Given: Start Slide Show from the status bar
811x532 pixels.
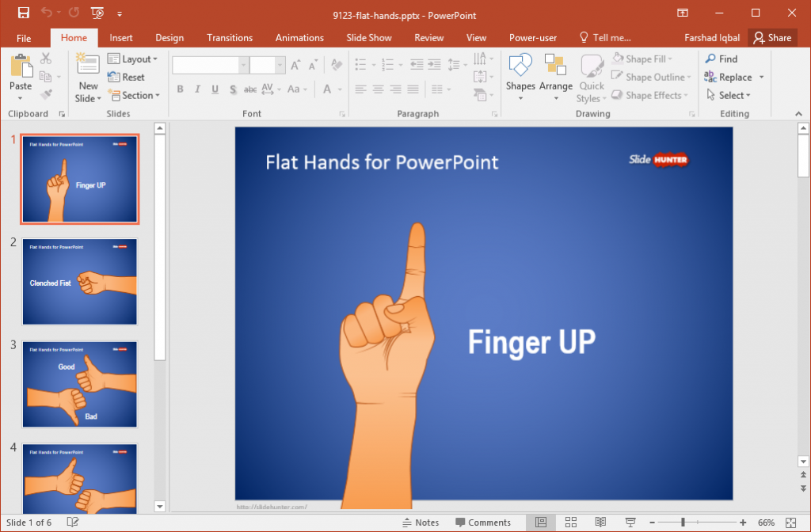Looking at the screenshot, I should coord(630,522).
